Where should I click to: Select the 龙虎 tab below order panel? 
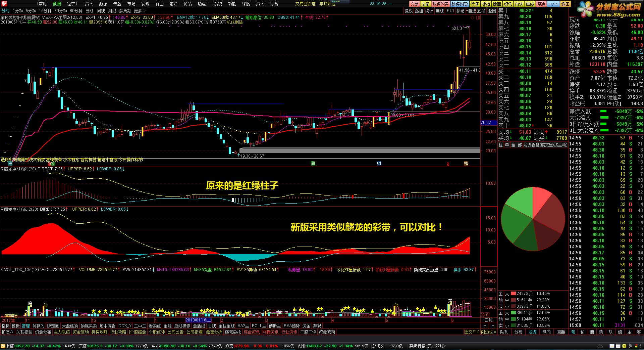coord(532,332)
